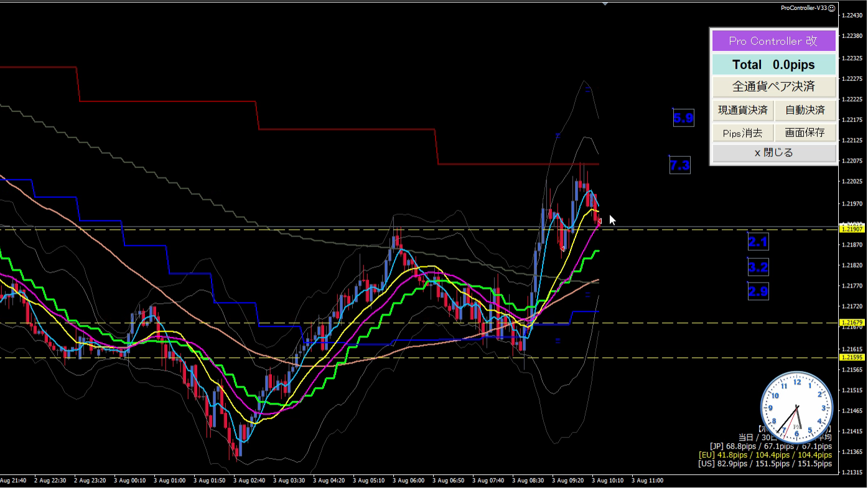Click the 現通貨決済 button

[743, 110]
